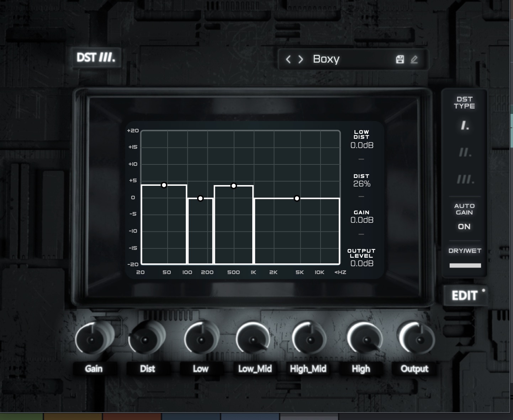The width and height of the screenshot is (513, 420).
Task: Open the Boxy preset name list
Action: point(326,59)
